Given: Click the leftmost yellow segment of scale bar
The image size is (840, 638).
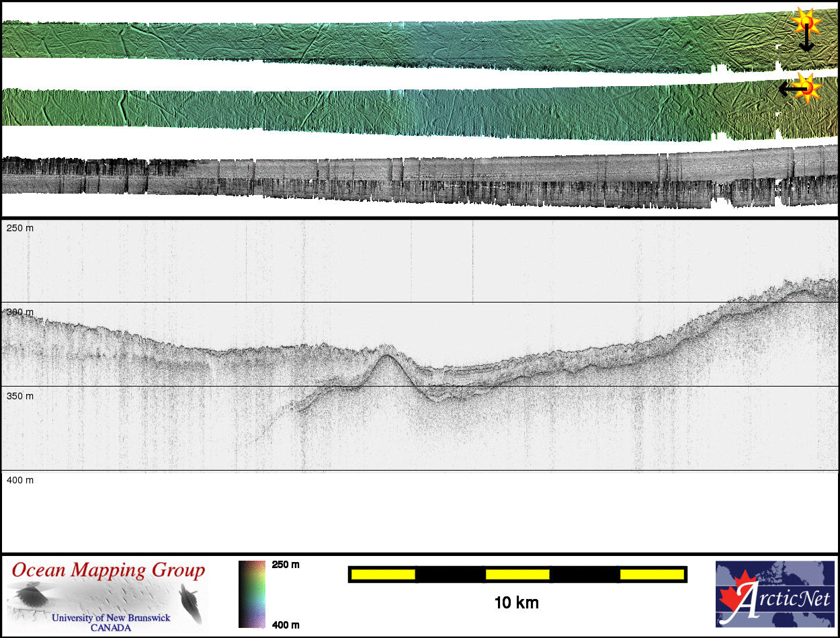Looking at the screenshot, I should point(382,574).
